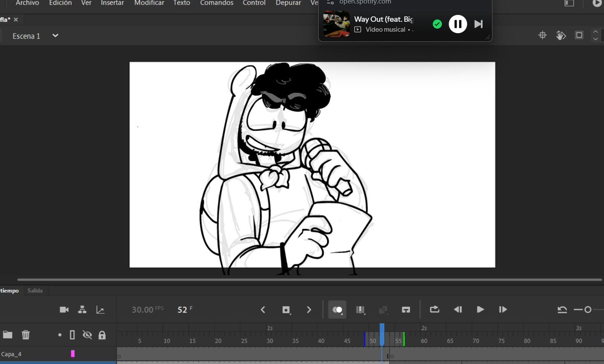Image resolution: width=604 pixels, height=364 pixels.
Task: Play the timeline animation
Action: (480, 310)
